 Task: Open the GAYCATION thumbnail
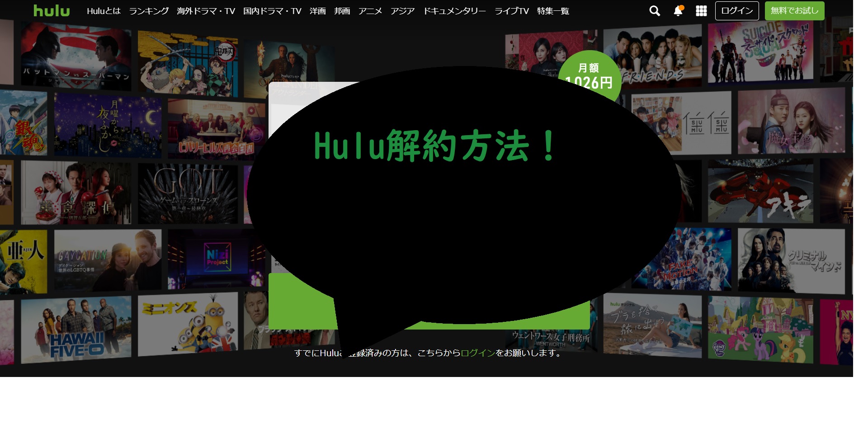pos(108,260)
